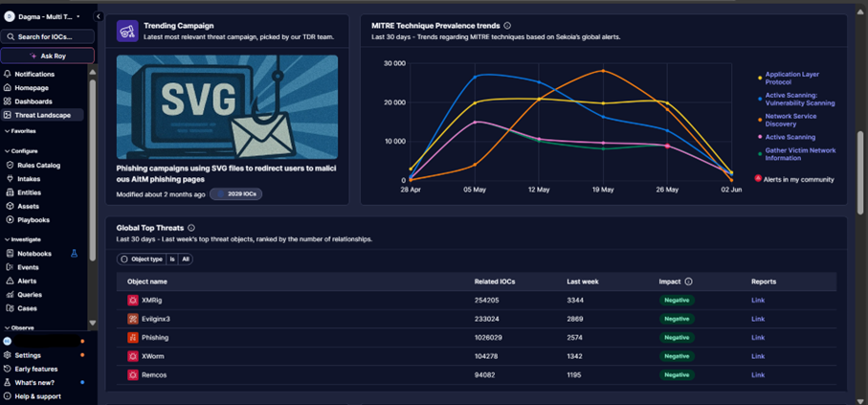The width and height of the screenshot is (868, 405).
Task: Click the Alerts warning icon
Action: click(x=10, y=281)
